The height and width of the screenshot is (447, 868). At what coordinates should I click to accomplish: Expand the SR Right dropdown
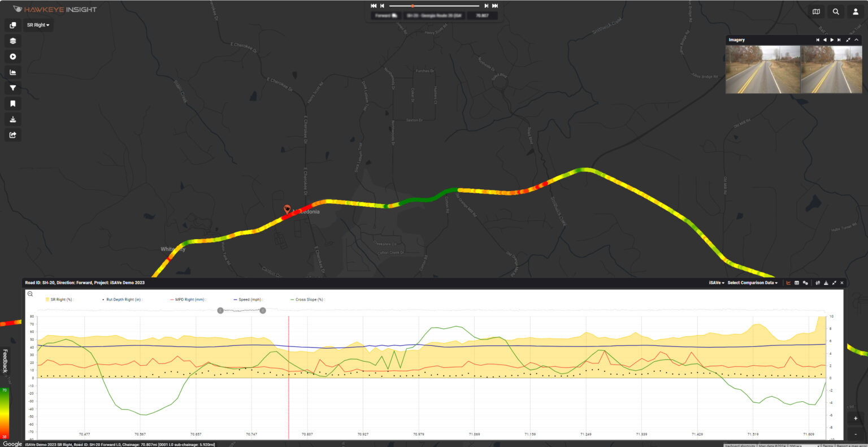[x=38, y=25]
